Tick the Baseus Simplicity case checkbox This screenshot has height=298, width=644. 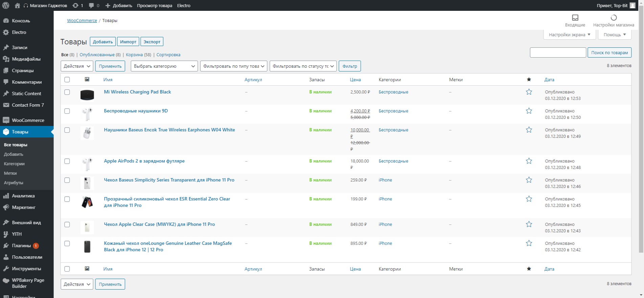point(67,180)
